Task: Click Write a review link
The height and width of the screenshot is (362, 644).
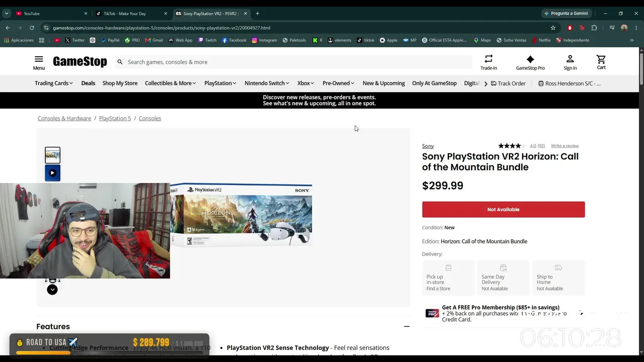Action: click(x=565, y=146)
